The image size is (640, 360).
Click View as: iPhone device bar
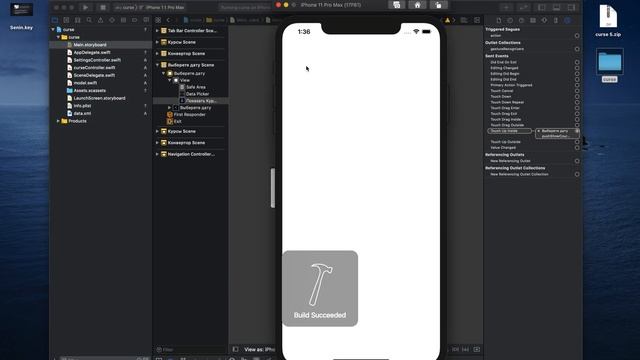coord(259,349)
